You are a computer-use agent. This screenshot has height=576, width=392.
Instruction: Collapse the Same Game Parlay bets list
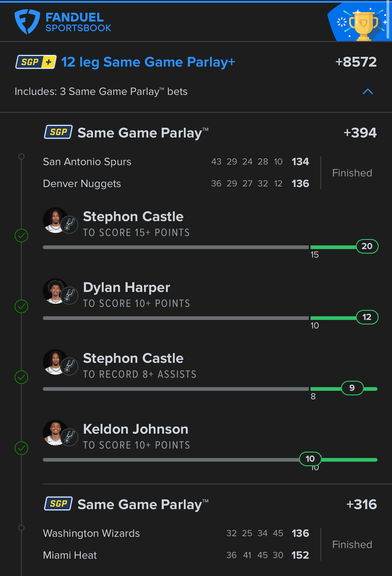368,92
